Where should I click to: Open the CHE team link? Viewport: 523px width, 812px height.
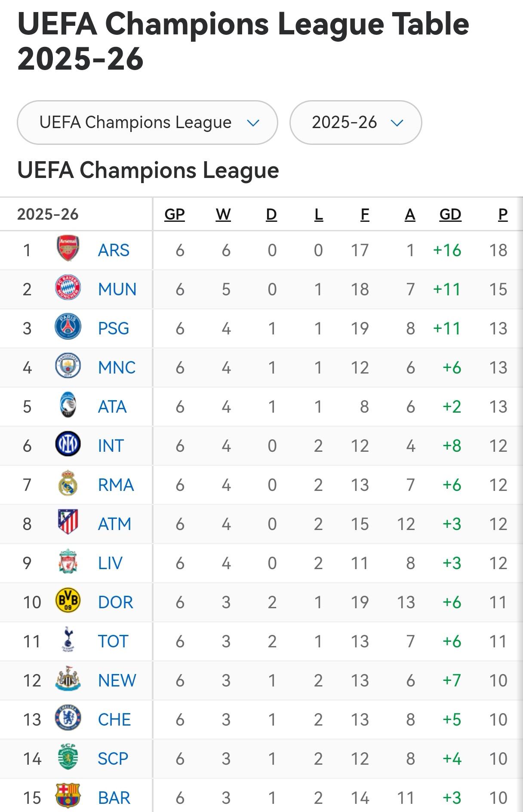coord(114,720)
